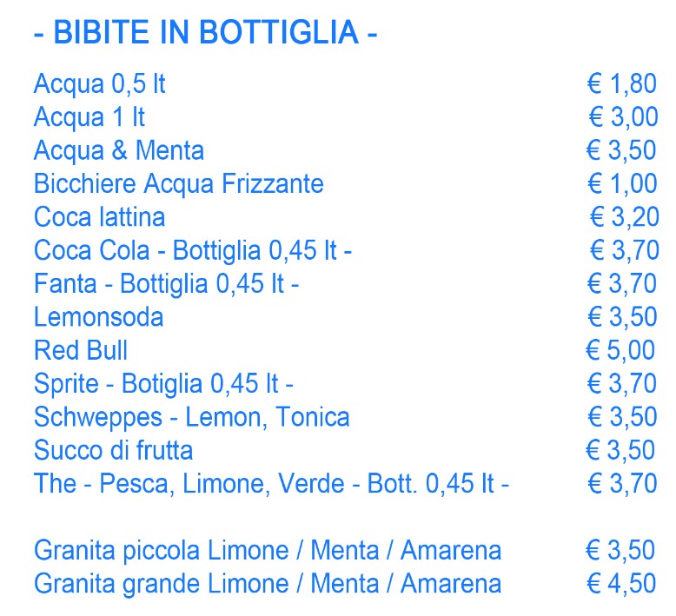Choose Bicchiere Acqua Frizzante
This screenshot has height=616, width=676.
tap(178, 184)
